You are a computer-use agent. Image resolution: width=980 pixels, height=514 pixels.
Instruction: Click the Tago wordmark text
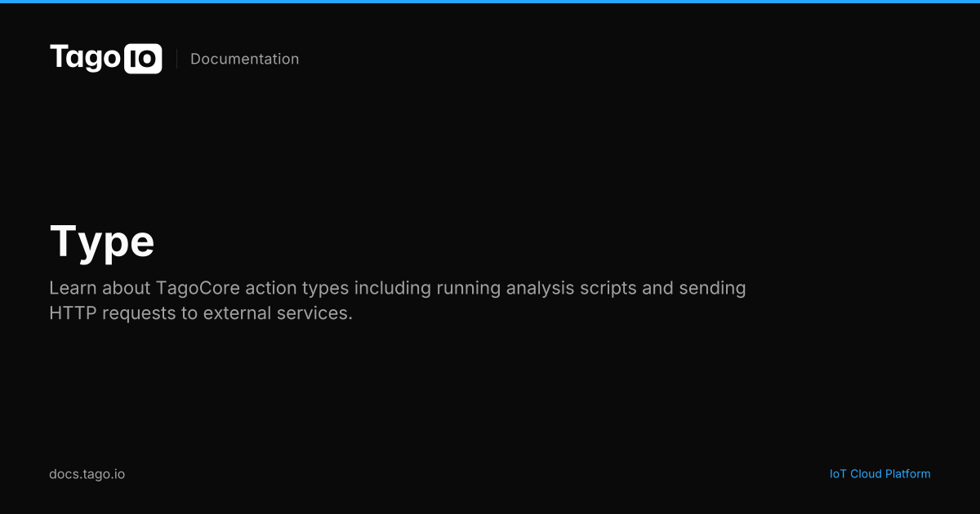(x=86, y=58)
